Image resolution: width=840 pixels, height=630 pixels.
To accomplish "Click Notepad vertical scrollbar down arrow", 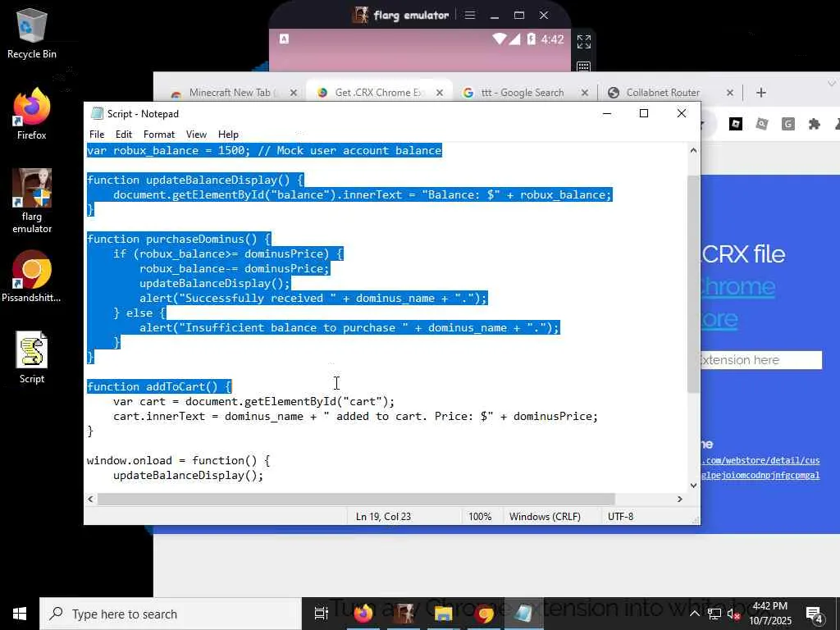I will pyautogui.click(x=693, y=486).
